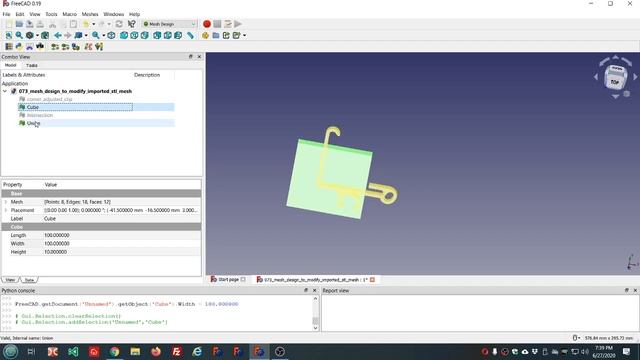Select Intersection in the model tree
The height and width of the screenshot is (360, 640).
pyautogui.click(x=40, y=115)
